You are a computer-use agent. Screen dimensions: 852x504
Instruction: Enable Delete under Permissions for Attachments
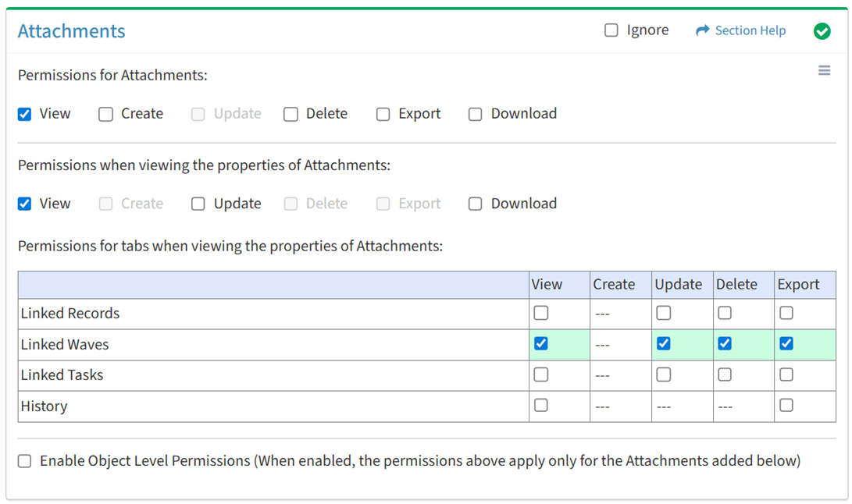291,114
